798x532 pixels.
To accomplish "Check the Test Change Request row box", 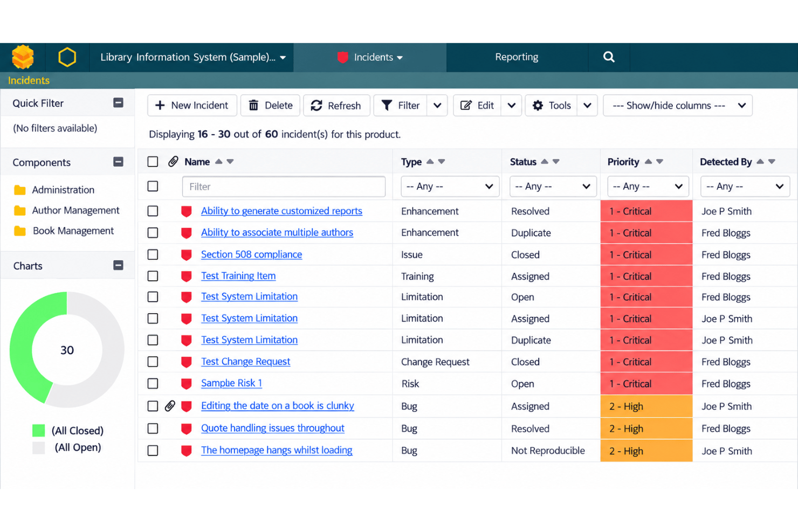I will [153, 362].
